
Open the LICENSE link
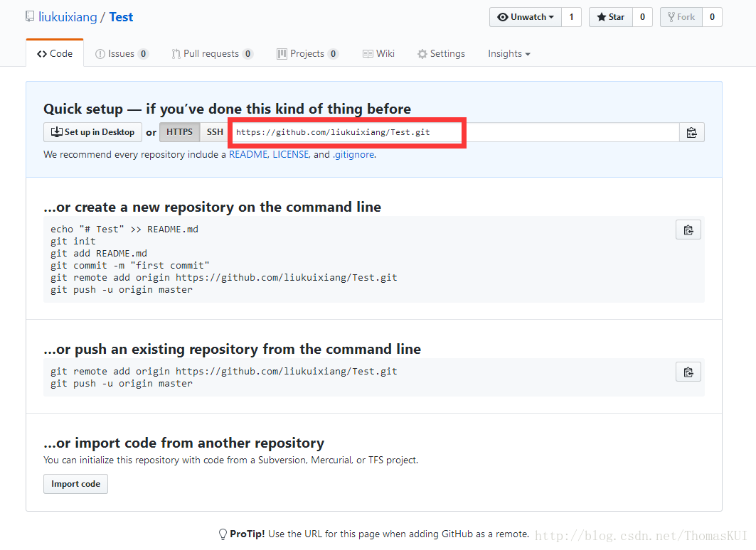tap(291, 155)
